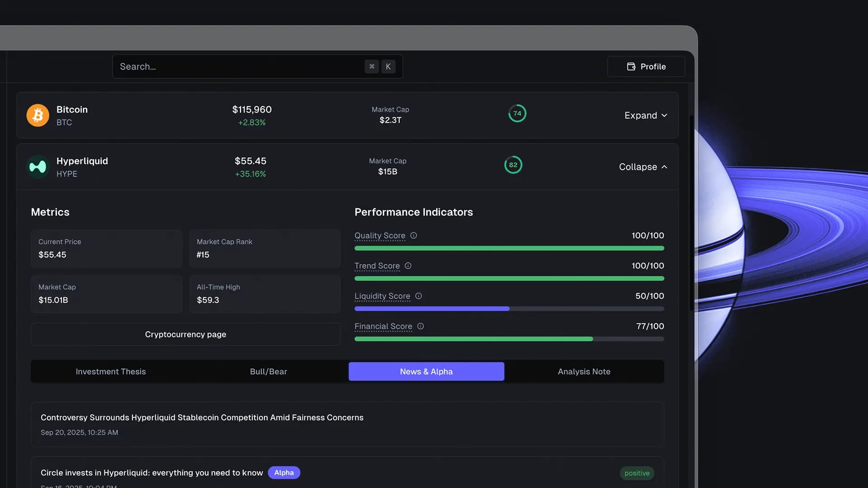Click the K shortcut key badge
The width and height of the screenshot is (868, 488).
coord(388,66)
